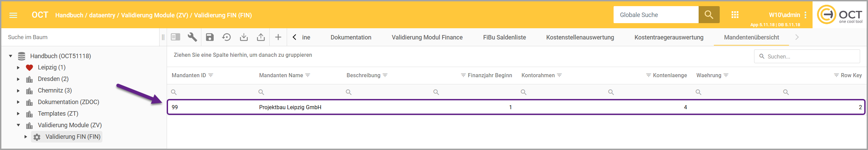Image resolution: width=868 pixels, height=150 pixels.
Task: Open the W10\admin user options menu
Action: tap(805, 15)
